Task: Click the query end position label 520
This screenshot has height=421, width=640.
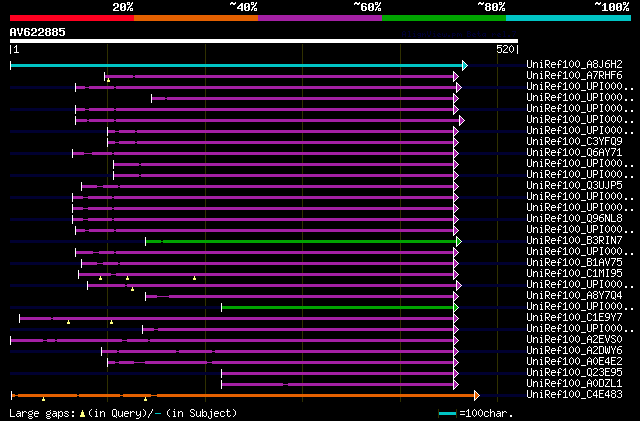Action: [x=505, y=49]
